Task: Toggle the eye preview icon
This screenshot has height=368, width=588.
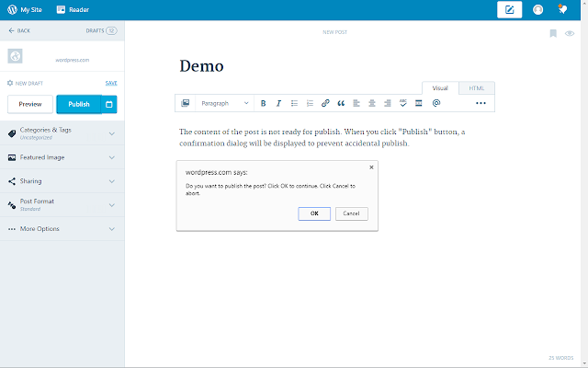Action: point(570,33)
